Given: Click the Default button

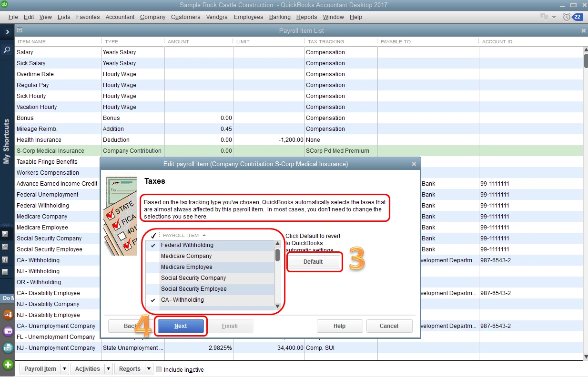Looking at the screenshot, I should [313, 262].
